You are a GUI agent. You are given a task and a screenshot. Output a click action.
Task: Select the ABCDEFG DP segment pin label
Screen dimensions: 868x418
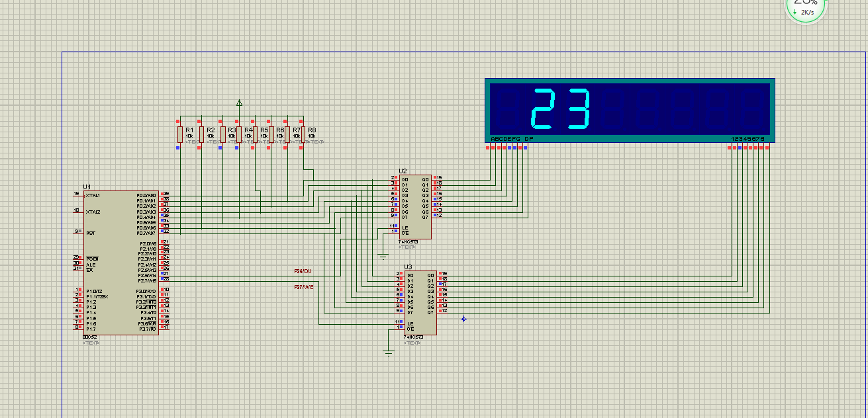511,139
